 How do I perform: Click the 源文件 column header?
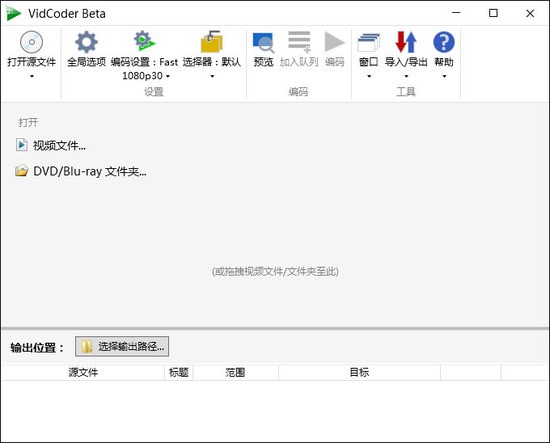point(83,372)
